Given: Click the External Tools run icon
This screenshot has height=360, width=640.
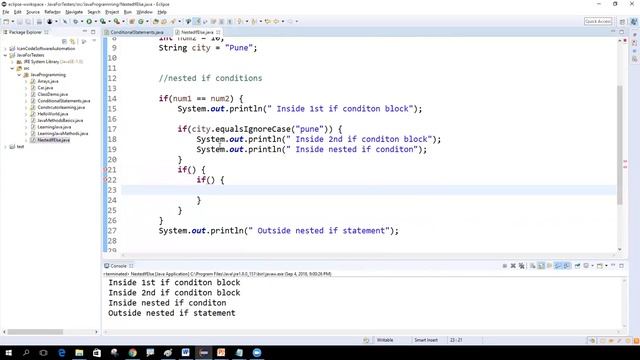Looking at the screenshot, I should tap(117, 21).
